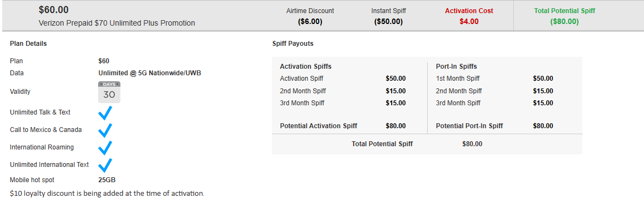The image size is (644, 204).
Task: Select the $60.00 plan price heading
Action: [x=53, y=10]
